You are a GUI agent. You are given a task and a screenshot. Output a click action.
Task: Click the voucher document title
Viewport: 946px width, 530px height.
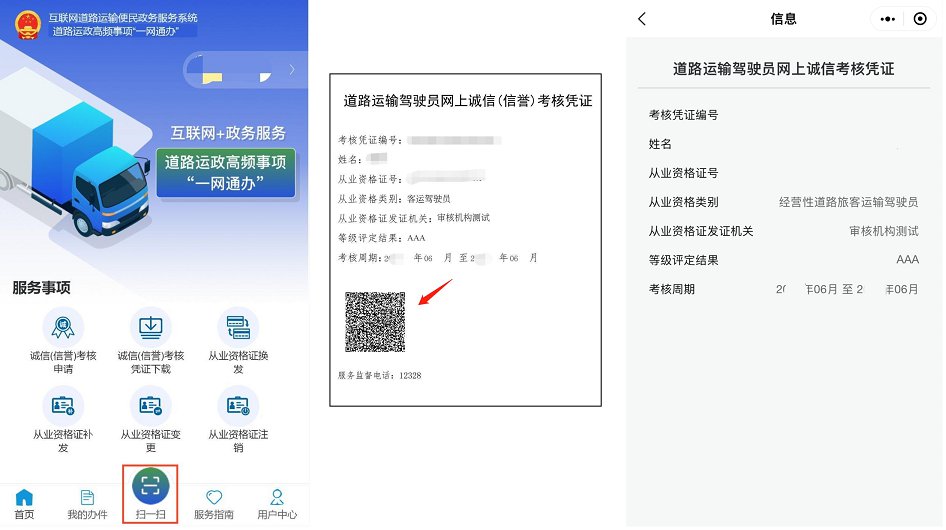tap(468, 101)
